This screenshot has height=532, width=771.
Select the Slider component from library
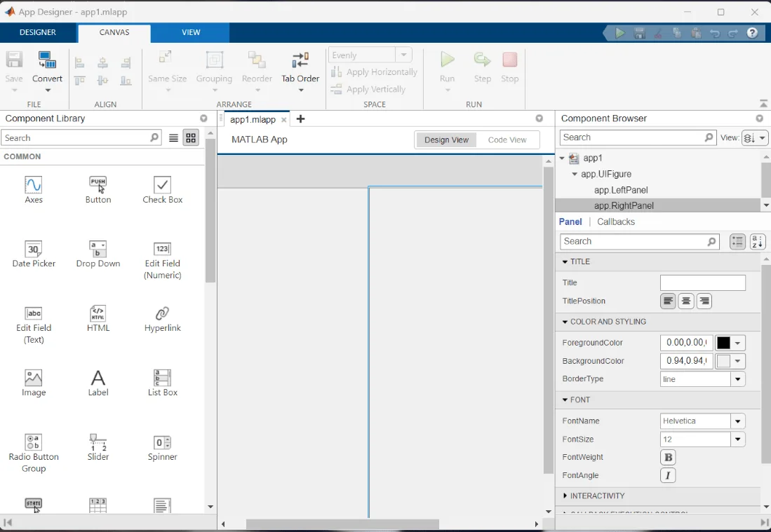coord(98,442)
